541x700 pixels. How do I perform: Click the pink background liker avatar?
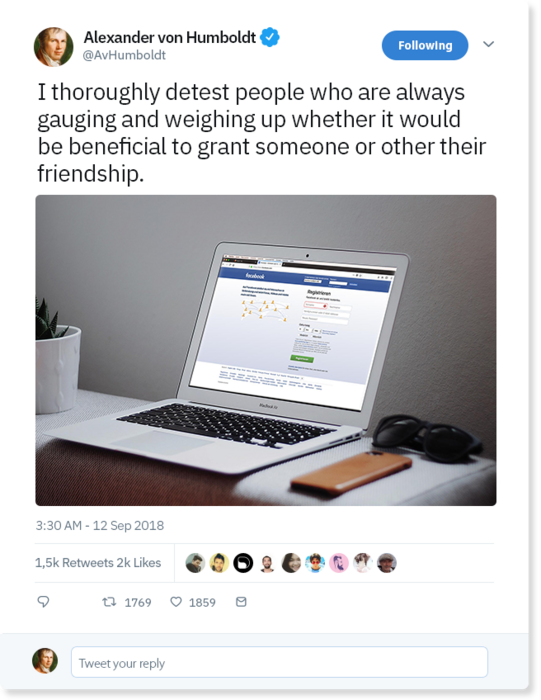(x=339, y=562)
